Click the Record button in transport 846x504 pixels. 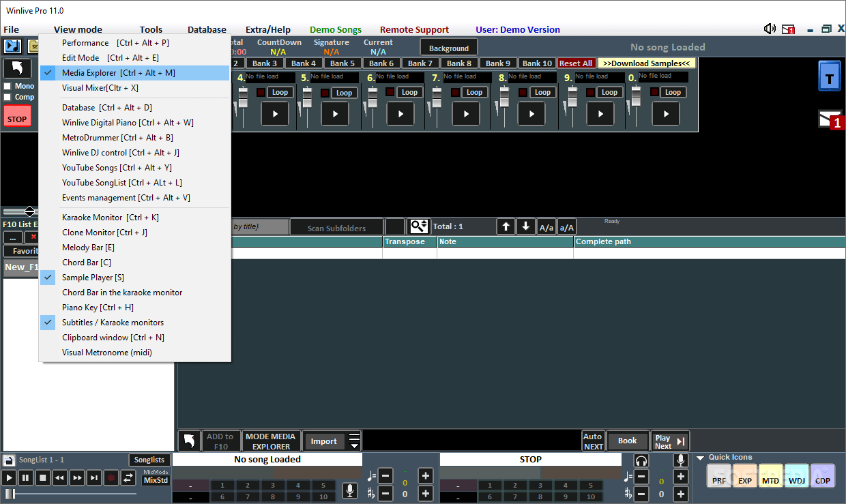[111, 478]
